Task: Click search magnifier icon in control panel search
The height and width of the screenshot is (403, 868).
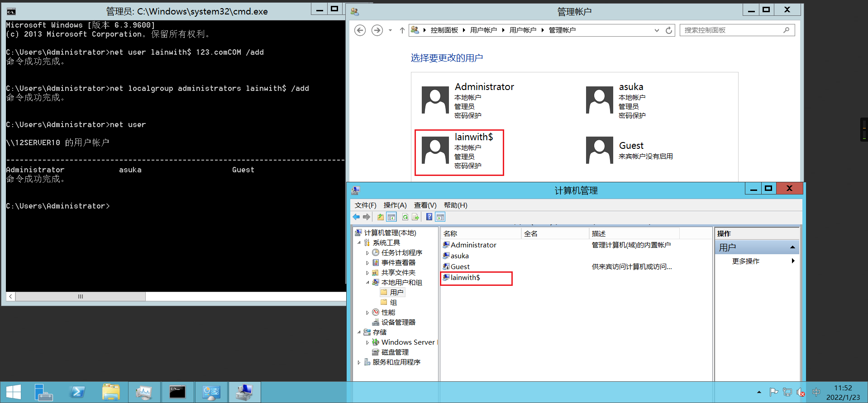Action: (787, 30)
